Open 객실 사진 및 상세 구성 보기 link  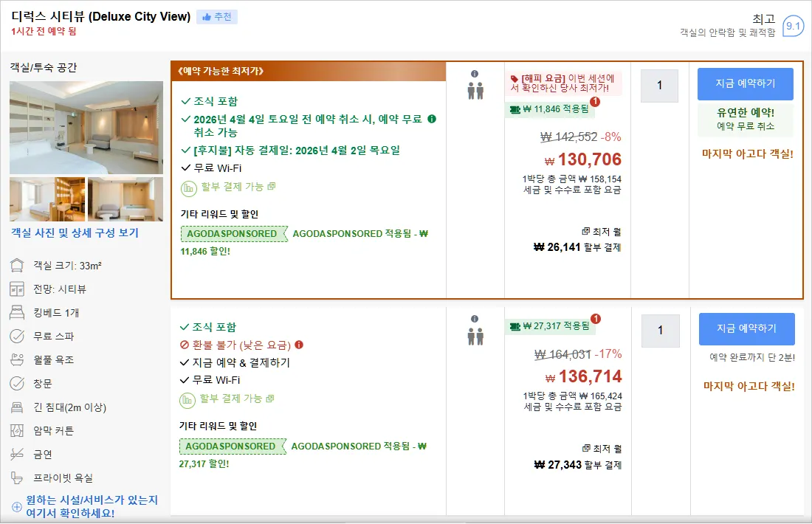point(75,233)
